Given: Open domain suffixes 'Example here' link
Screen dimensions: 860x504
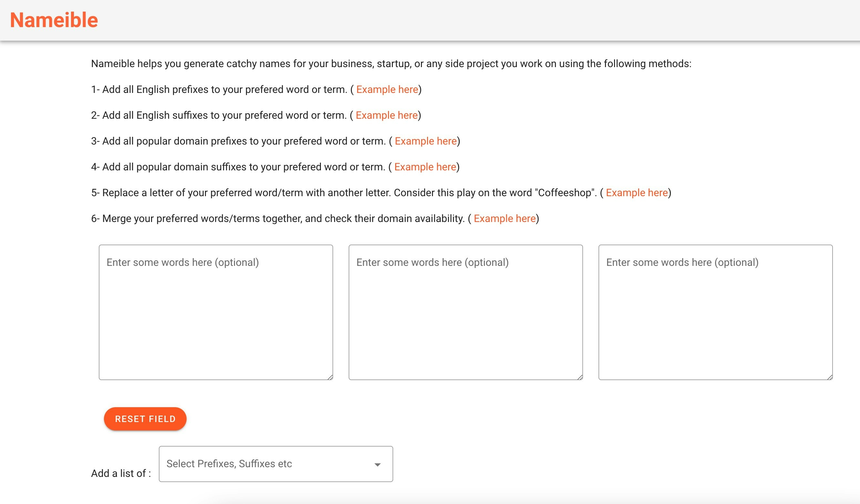Looking at the screenshot, I should 425,167.
